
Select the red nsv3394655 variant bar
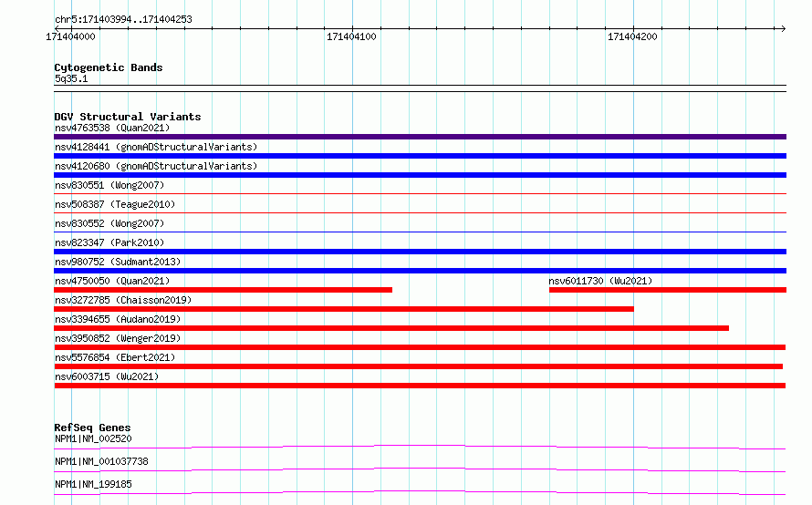(x=391, y=328)
